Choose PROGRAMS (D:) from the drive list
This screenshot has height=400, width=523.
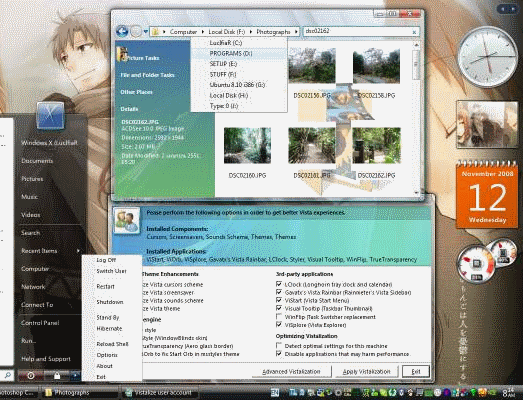pyautogui.click(x=238, y=53)
